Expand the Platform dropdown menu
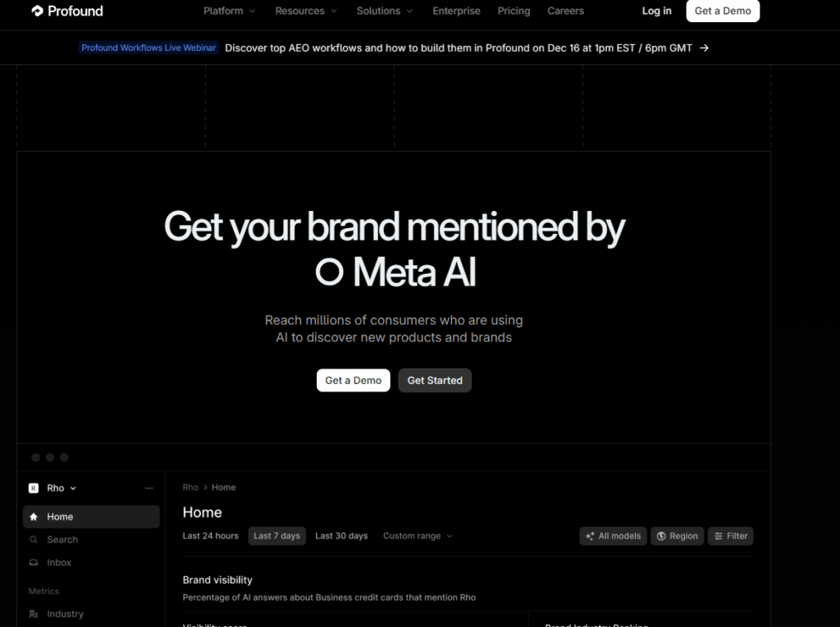Screen dimensions: 840x627 [229, 11]
